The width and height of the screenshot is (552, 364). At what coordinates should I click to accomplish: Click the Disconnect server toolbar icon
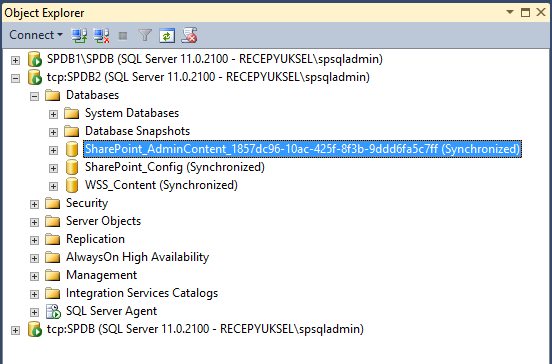coord(101,35)
